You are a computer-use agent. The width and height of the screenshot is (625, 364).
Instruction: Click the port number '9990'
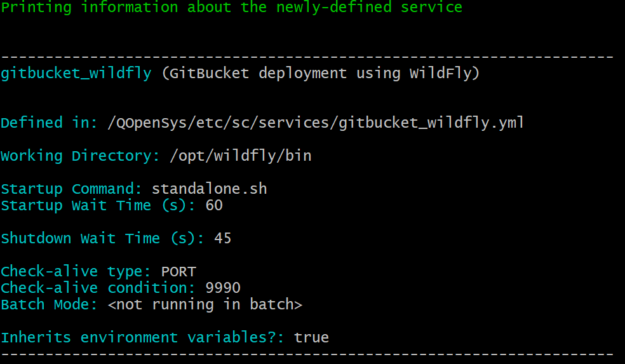click(223, 288)
